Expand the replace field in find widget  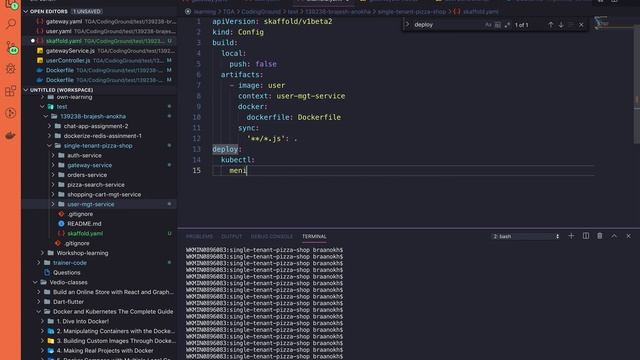tap(407, 24)
